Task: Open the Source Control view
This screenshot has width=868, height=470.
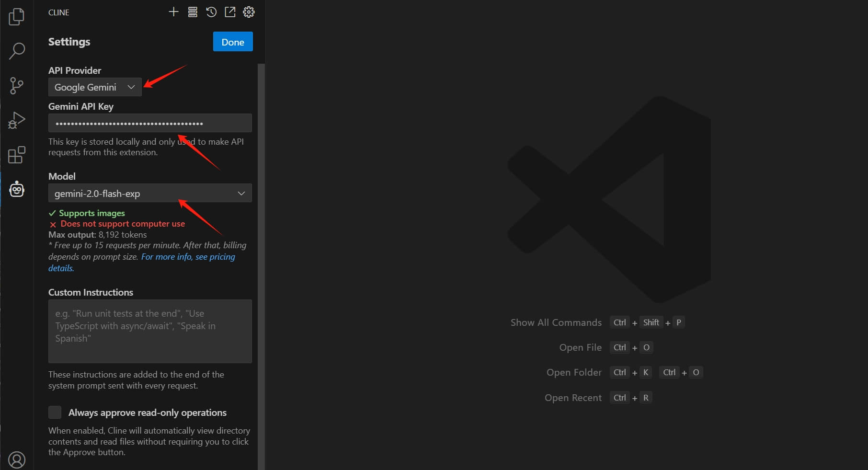Action: click(x=17, y=86)
